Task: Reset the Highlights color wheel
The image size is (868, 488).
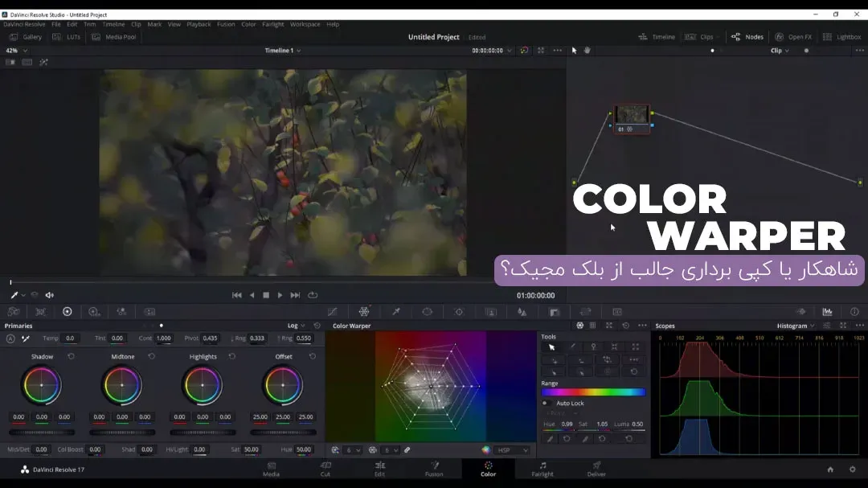Action: point(232,357)
